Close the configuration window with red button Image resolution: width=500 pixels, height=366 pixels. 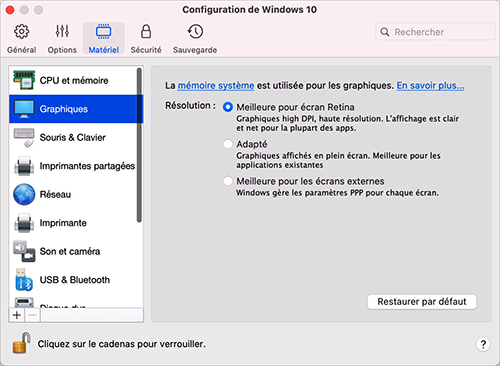[10, 10]
